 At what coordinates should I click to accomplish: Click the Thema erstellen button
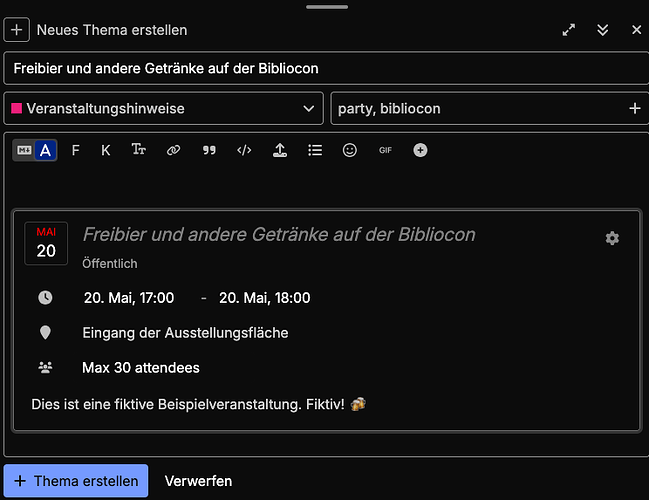76,481
